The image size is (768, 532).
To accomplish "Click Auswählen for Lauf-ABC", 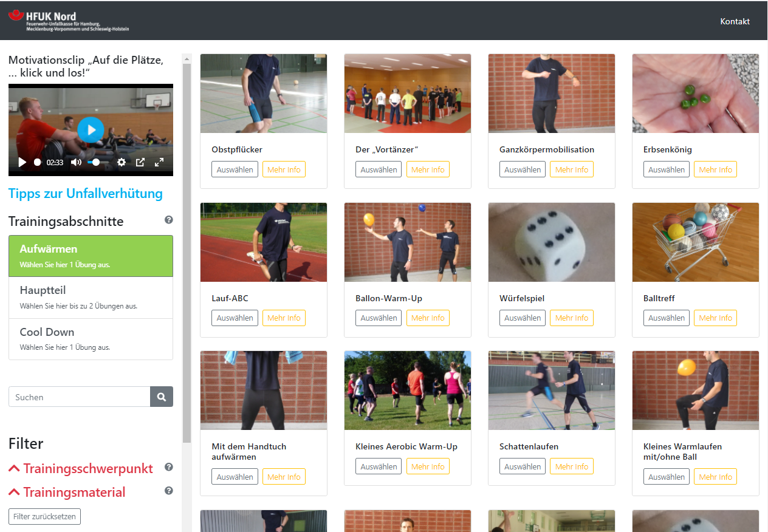I will point(235,318).
